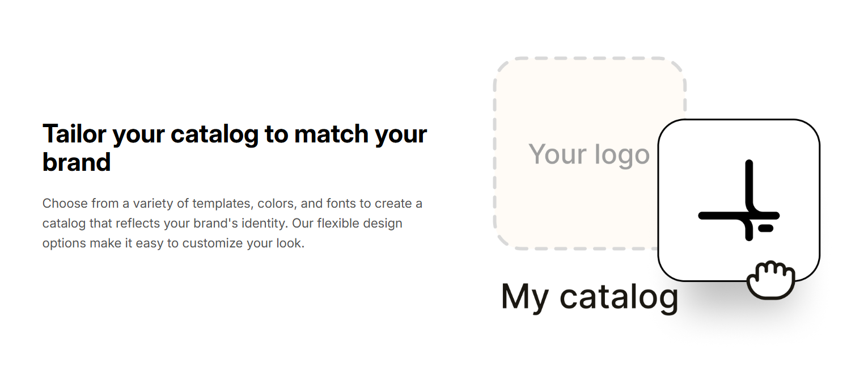Click the "Your logo" placeholder text
This screenshot has width=868, height=370.
589,154
